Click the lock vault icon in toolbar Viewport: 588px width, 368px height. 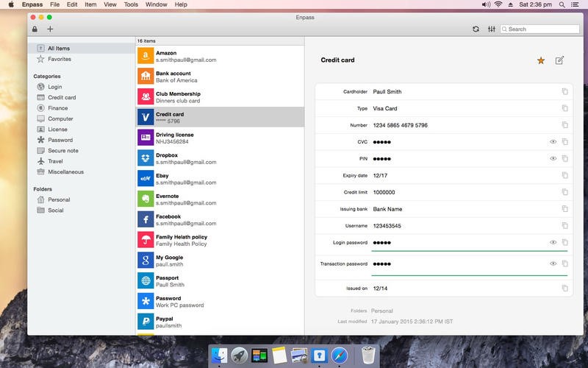tap(35, 29)
